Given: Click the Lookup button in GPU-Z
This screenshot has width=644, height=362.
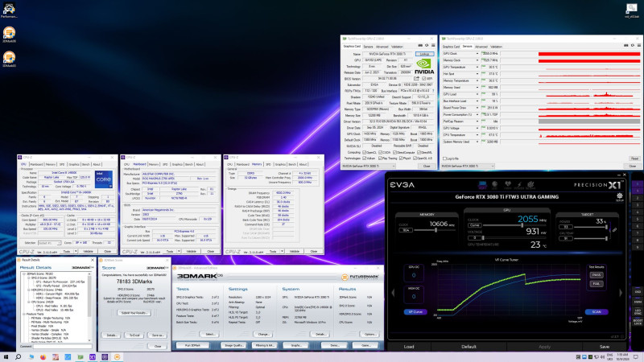Looking at the screenshot, I should pyautogui.click(x=424, y=54).
